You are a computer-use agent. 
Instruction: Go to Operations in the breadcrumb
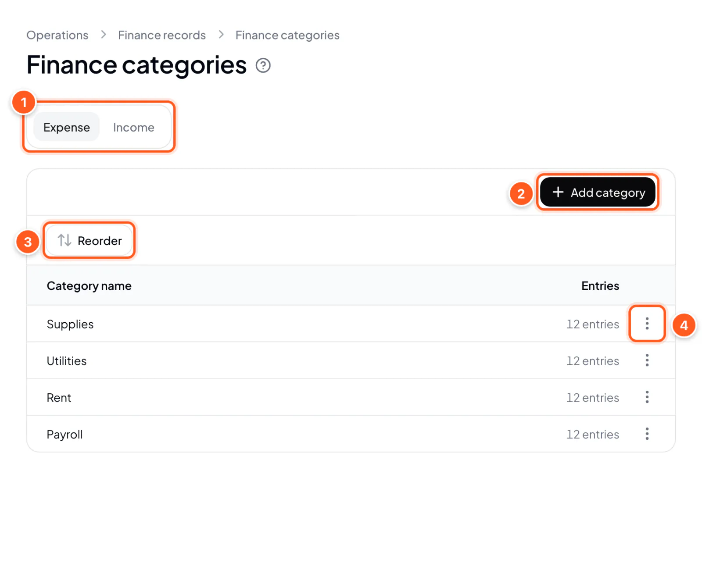[57, 35]
